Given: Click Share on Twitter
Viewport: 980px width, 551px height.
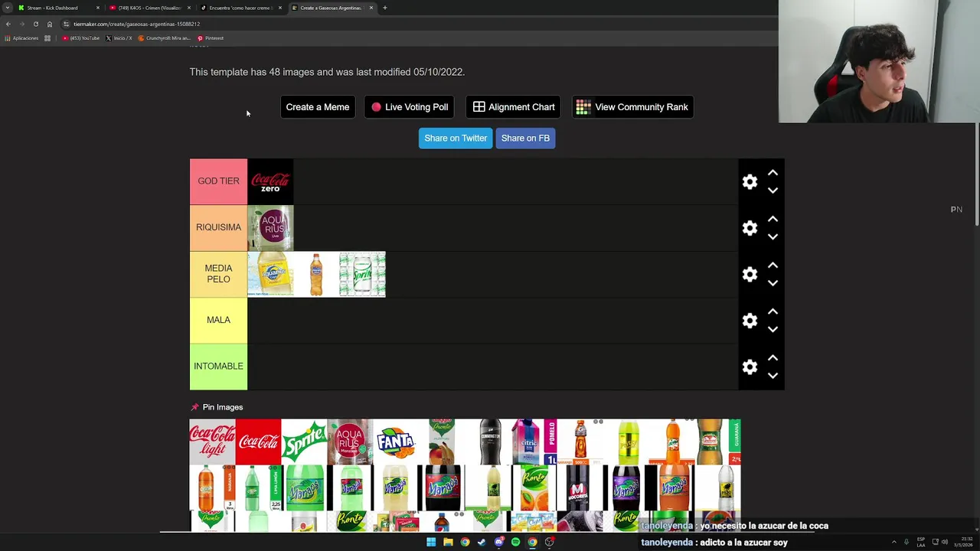Looking at the screenshot, I should pos(456,139).
